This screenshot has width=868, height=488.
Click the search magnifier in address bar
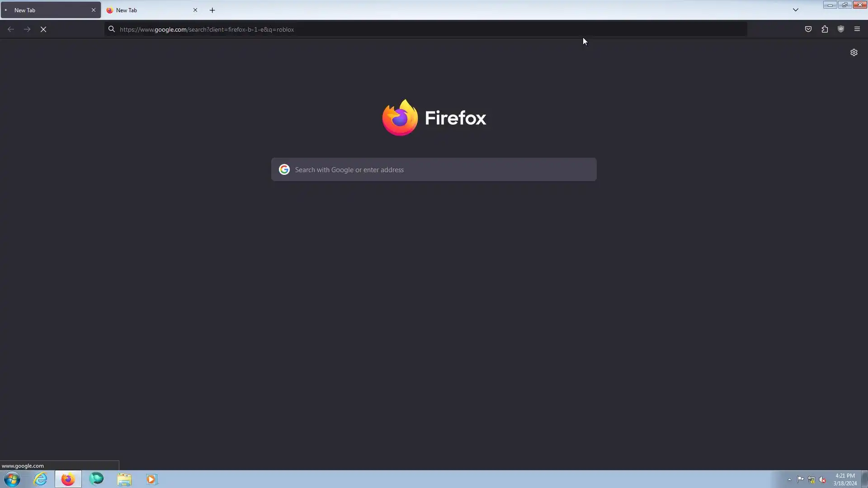click(x=112, y=29)
